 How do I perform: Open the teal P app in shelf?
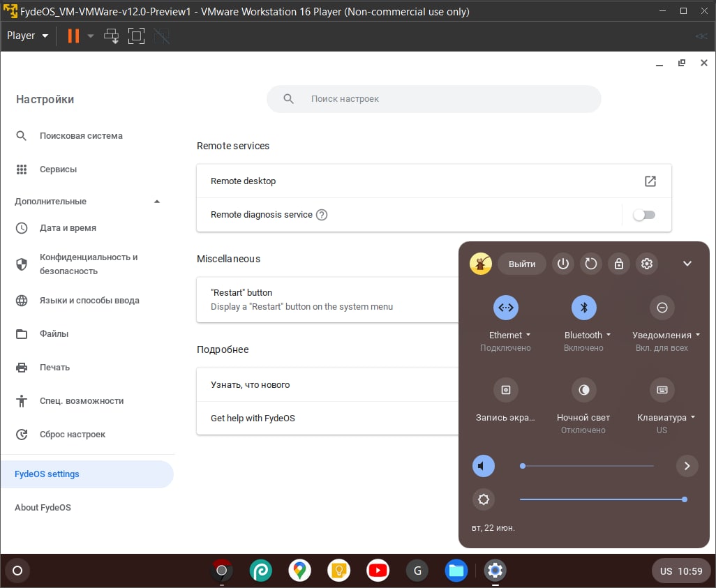tap(261, 570)
